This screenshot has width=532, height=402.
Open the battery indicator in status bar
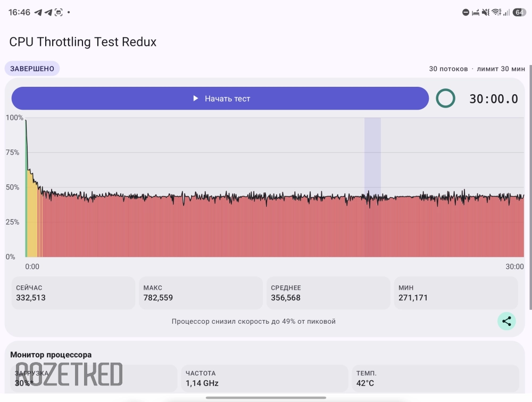[519, 13]
